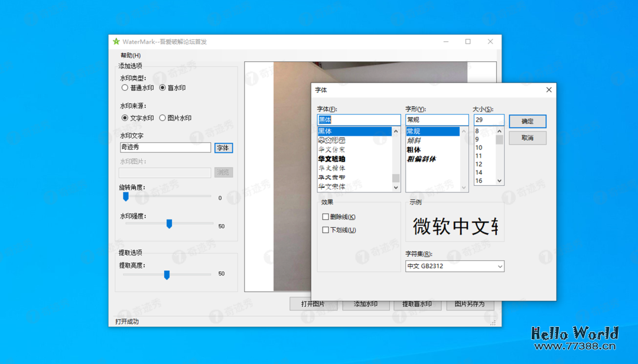This screenshot has height=364, width=638.
Task: Click the 提取盲水印 button
Action: coord(417,304)
